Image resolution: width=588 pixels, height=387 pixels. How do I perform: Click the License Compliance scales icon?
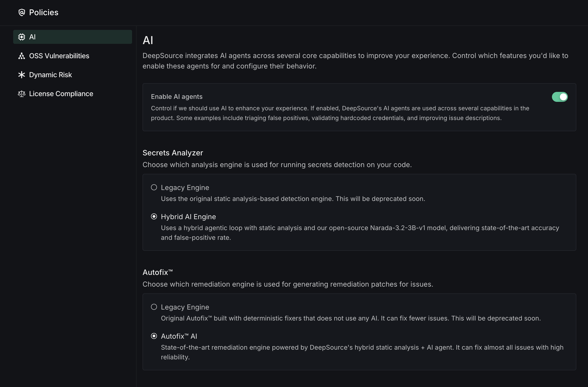tap(22, 94)
